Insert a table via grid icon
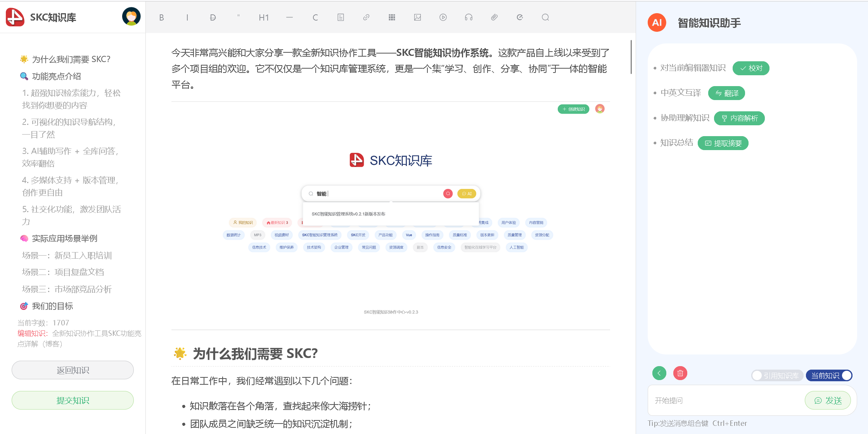Image resolution: width=868 pixels, height=434 pixels. click(x=392, y=17)
